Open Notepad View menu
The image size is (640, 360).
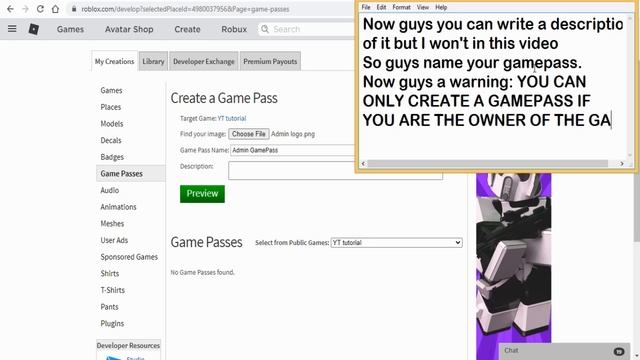[423, 7]
